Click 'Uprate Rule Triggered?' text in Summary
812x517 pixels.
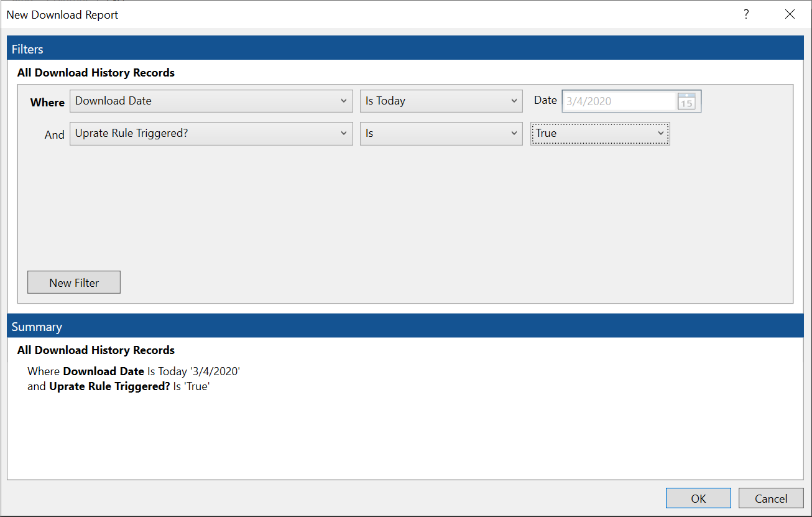109,386
